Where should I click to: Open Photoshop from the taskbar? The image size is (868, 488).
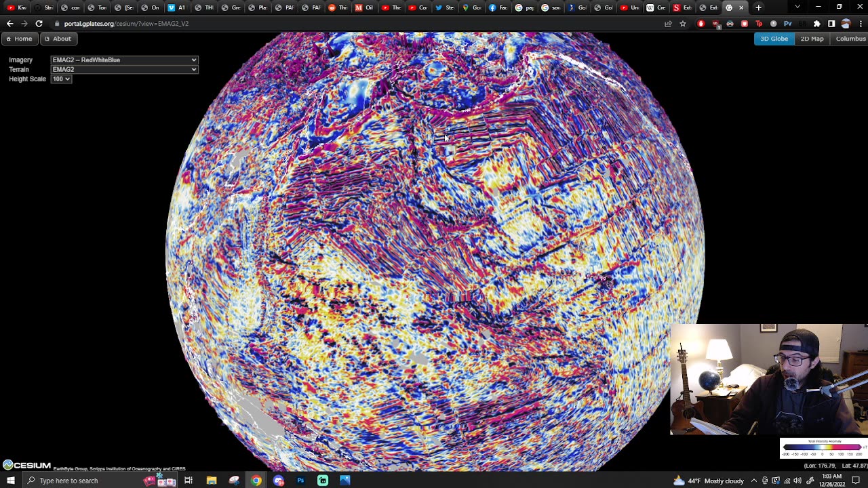pos(300,481)
